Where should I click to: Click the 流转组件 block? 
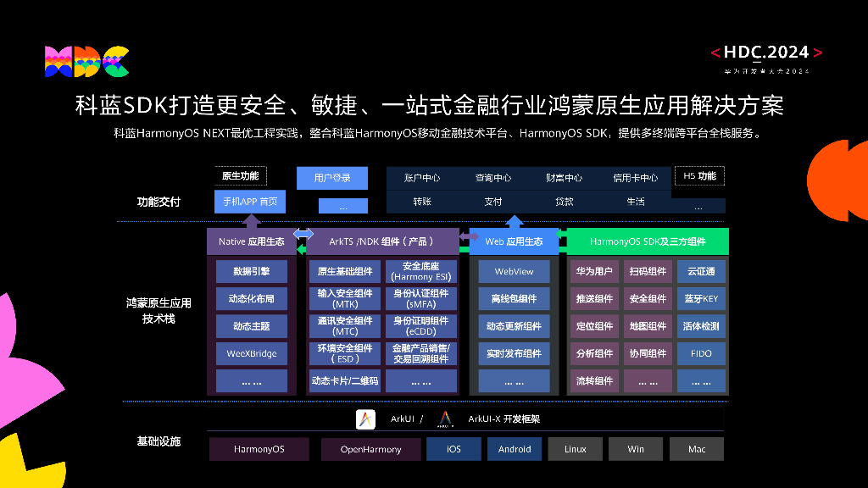594,381
